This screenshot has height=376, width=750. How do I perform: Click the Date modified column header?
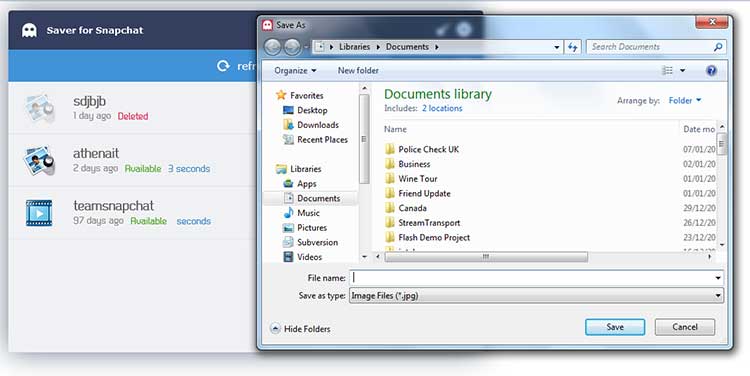point(699,129)
